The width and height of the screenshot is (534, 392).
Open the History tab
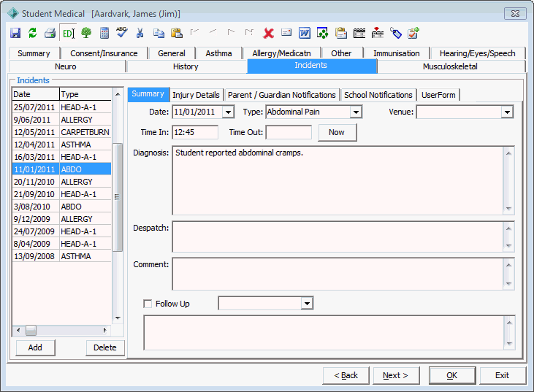(x=186, y=66)
